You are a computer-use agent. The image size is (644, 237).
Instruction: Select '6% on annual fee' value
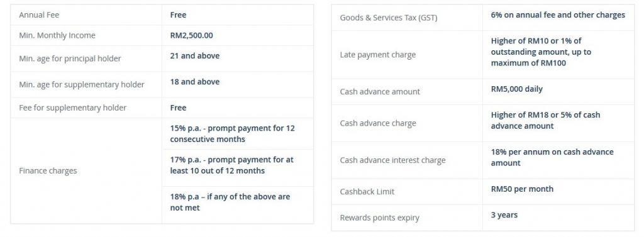pos(558,15)
